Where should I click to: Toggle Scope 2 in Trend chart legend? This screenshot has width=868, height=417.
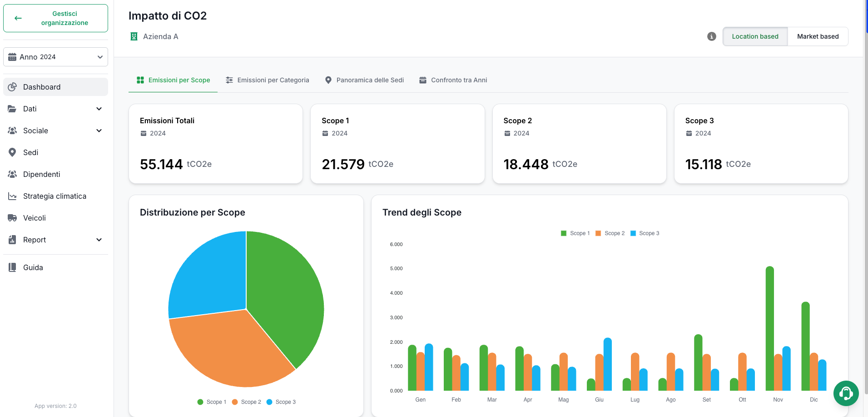click(x=610, y=233)
